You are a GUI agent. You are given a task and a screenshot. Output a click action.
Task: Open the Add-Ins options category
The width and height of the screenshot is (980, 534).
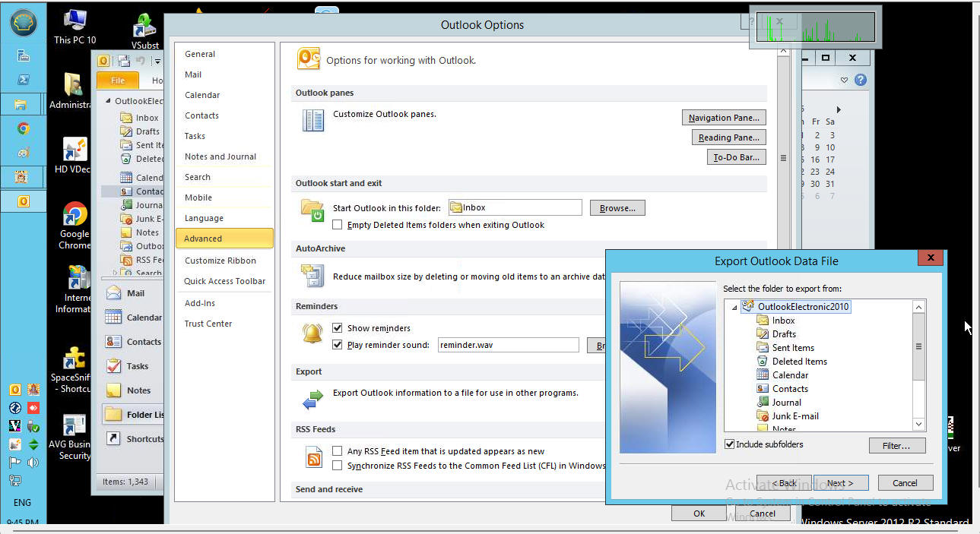pos(224,303)
